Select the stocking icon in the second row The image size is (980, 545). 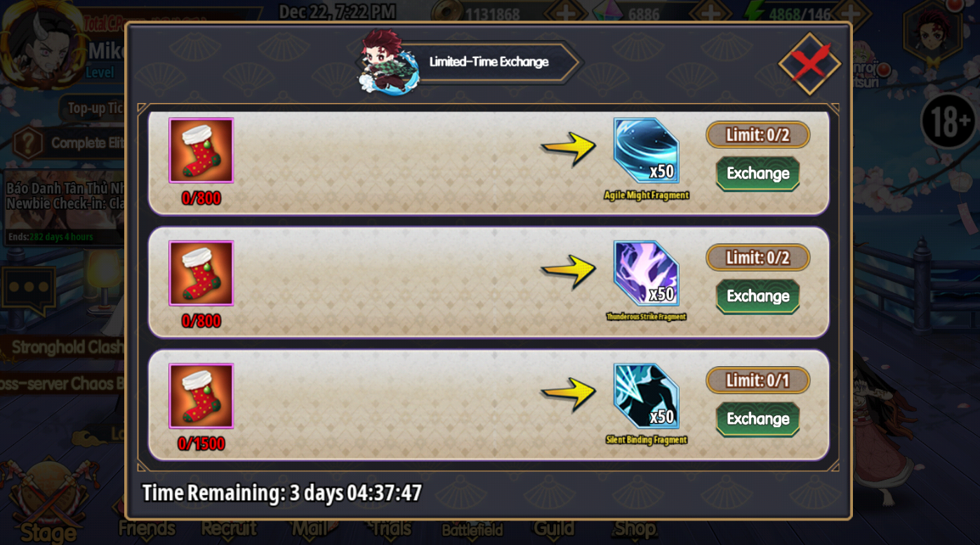[x=201, y=274]
